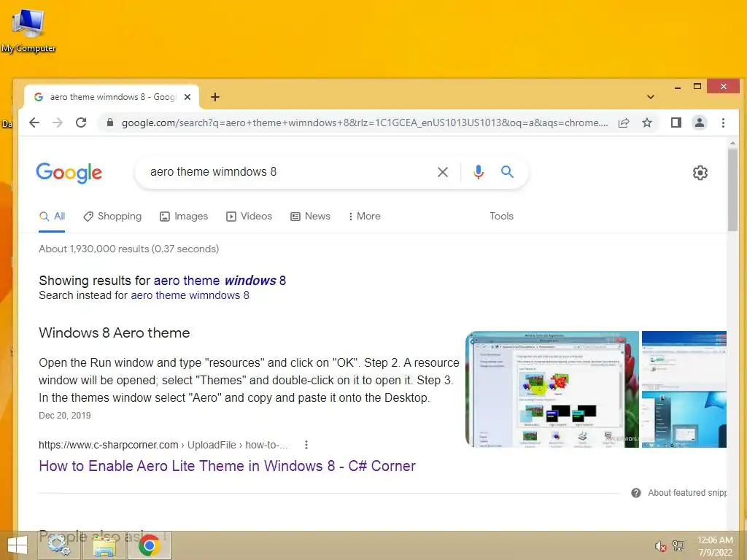
Task: Open File Explorer from the taskbar
Action: coord(104,545)
